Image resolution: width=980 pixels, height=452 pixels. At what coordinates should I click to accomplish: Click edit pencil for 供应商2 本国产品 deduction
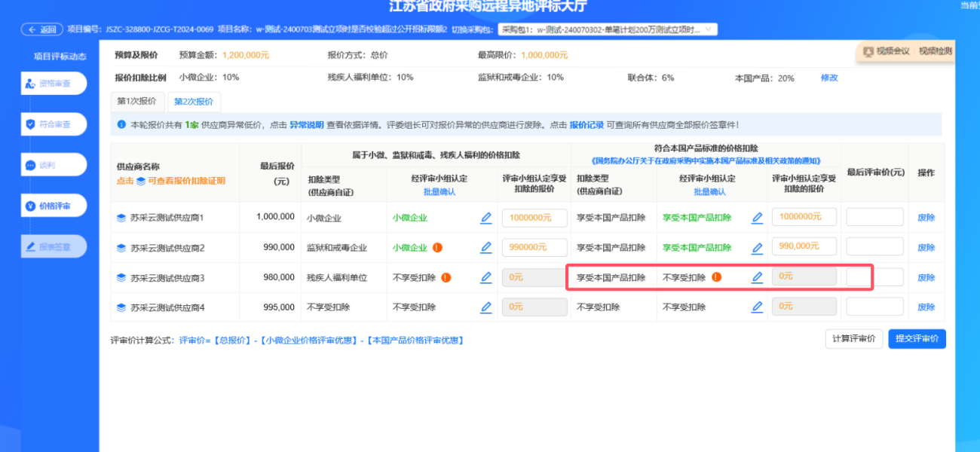coord(757,247)
